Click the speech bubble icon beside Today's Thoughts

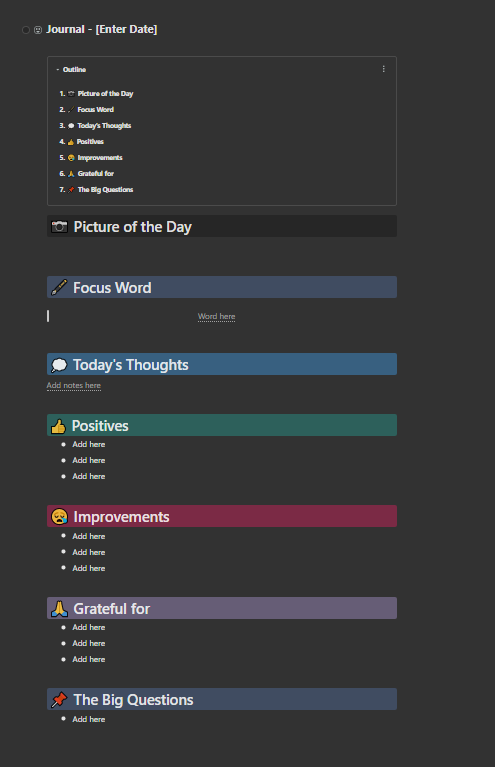pyautogui.click(x=59, y=365)
